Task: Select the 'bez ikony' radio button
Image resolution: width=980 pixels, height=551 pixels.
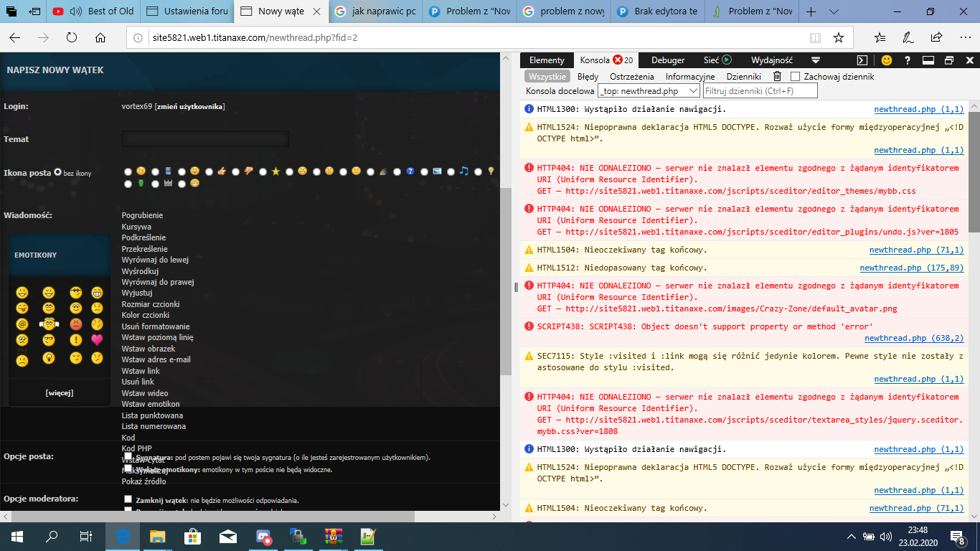Action: (x=58, y=172)
